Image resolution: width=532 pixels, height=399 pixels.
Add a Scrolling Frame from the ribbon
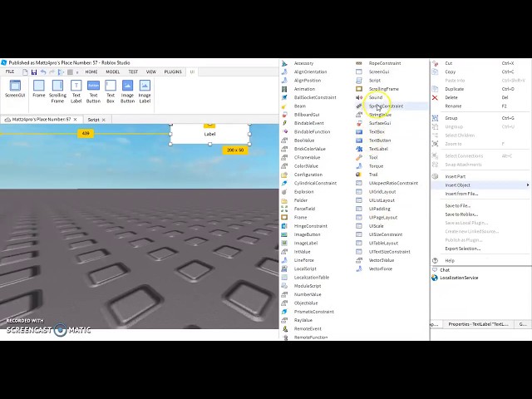tap(57, 91)
